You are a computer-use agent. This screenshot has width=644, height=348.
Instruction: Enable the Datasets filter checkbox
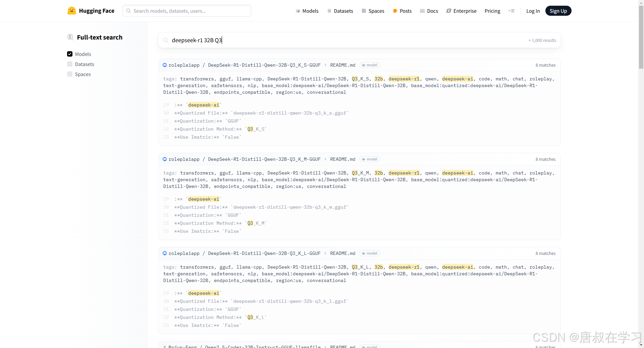point(70,64)
